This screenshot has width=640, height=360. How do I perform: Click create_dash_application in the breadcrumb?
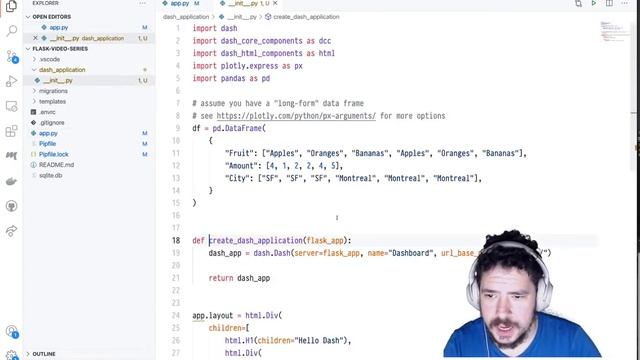click(x=306, y=17)
